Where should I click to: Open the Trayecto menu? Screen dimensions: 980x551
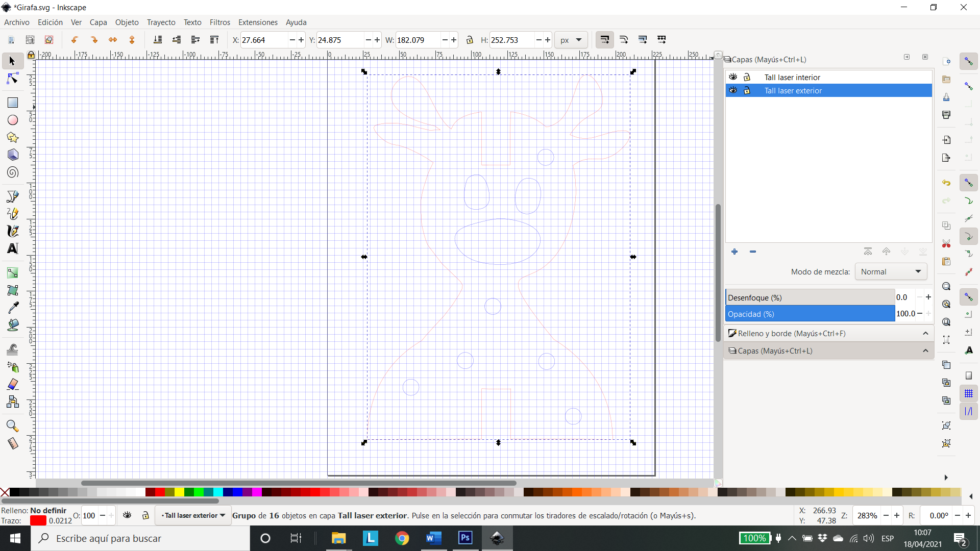161,22
